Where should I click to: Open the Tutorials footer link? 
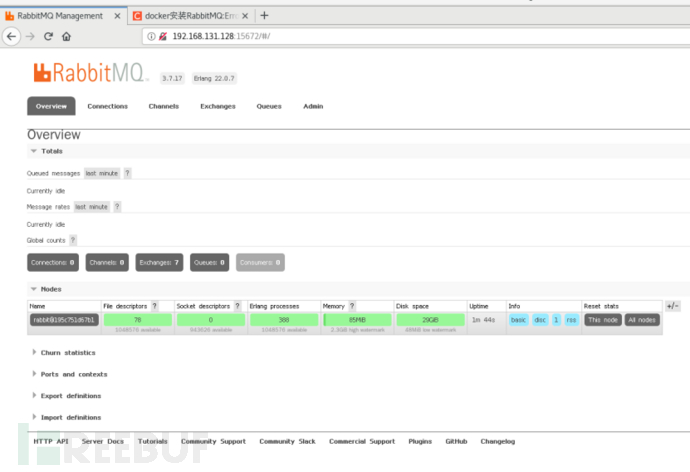click(x=152, y=441)
